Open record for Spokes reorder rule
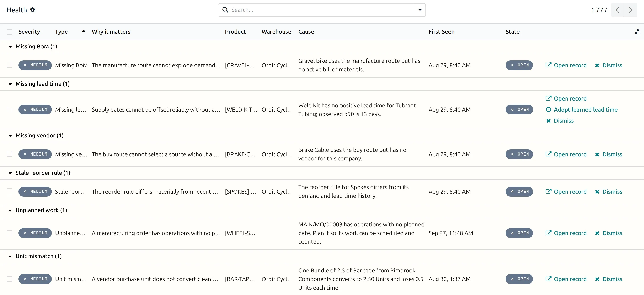 pos(566,192)
